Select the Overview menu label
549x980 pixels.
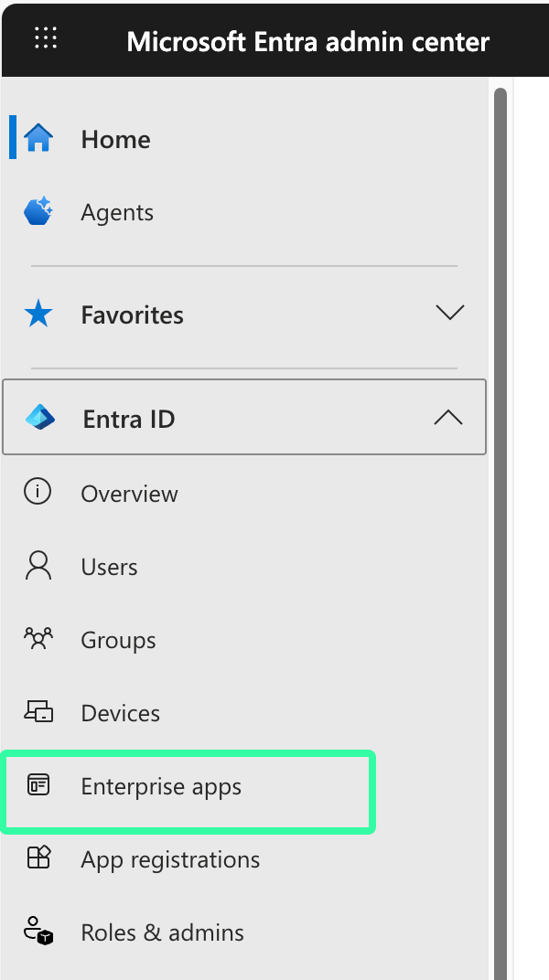tap(129, 494)
